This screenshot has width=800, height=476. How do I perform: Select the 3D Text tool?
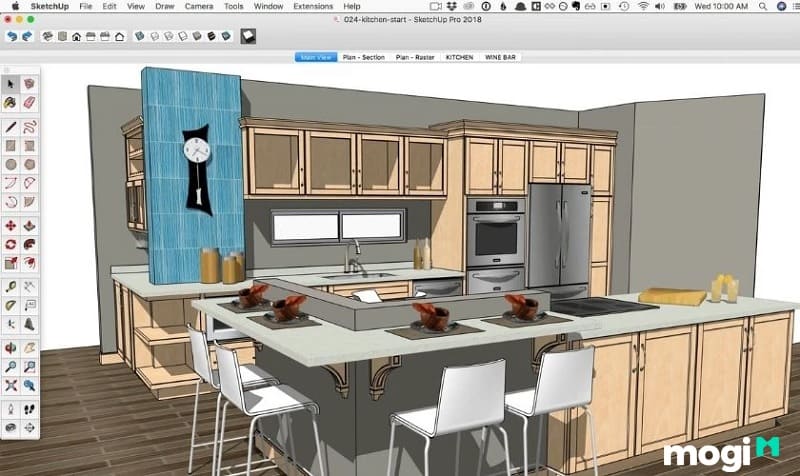point(30,324)
